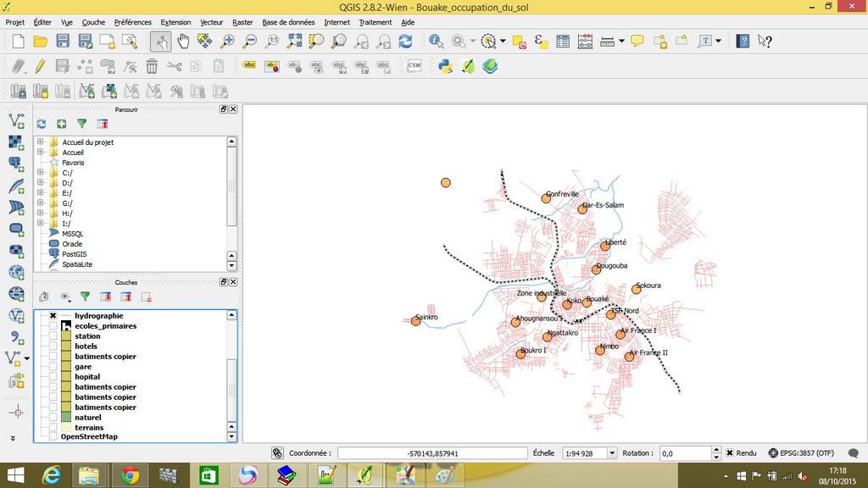
Task: Open Google Chrome from the taskbar
Action: point(130,475)
